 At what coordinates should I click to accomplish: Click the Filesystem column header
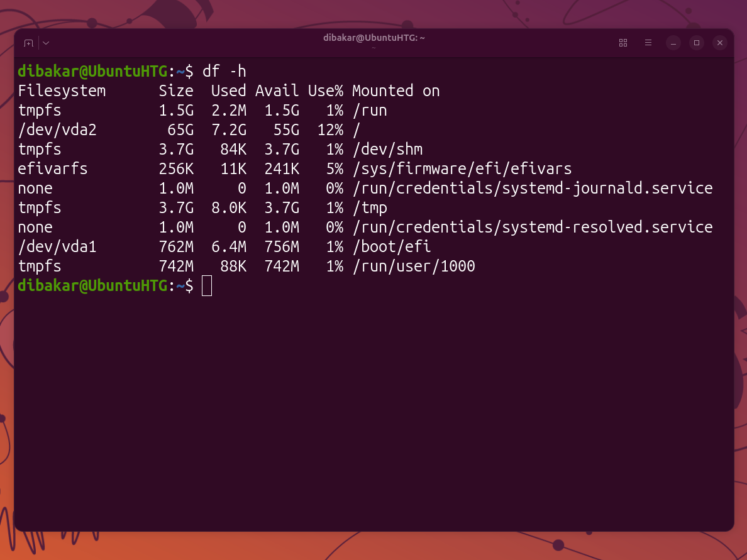(x=62, y=91)
